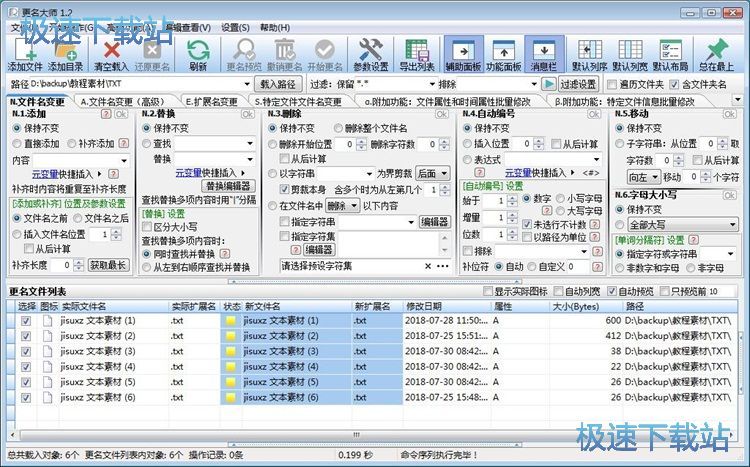This screenshot has height=467, width=750.
Task: Click the 获取最长 button
Action: (109, 265)
